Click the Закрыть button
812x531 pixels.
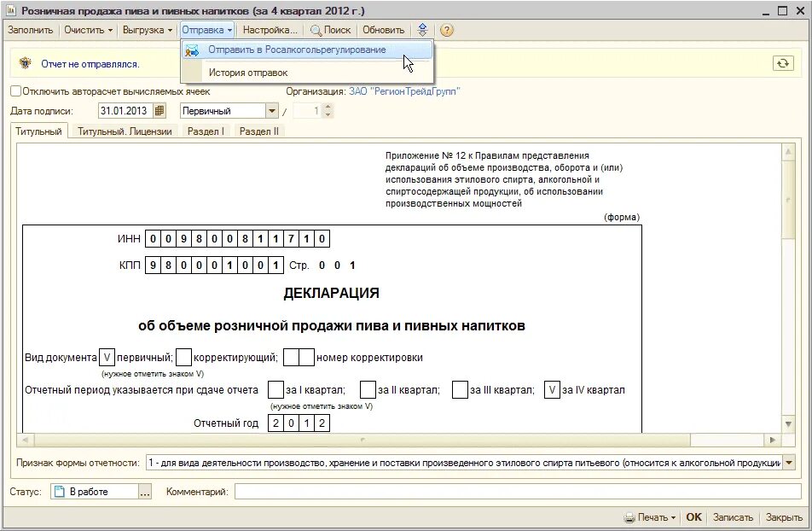(784, 517)
